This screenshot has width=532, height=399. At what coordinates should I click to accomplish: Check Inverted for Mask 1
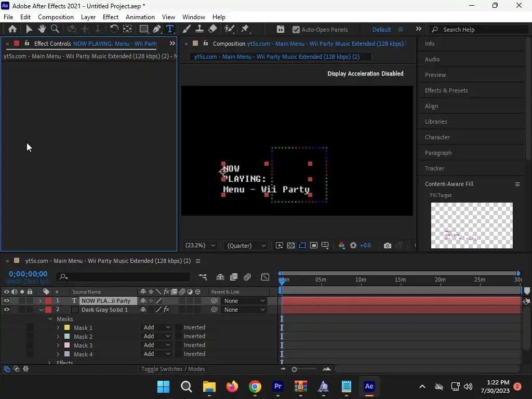[x=179, y=327]
